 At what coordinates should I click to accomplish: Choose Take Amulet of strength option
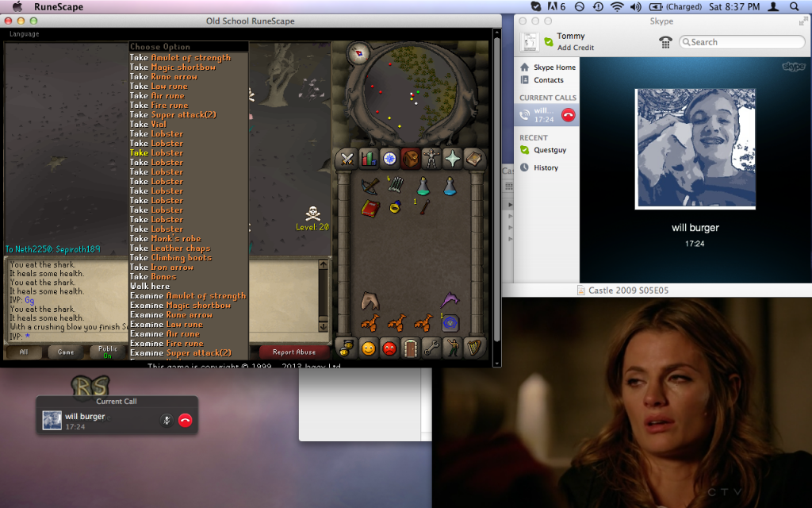pos(180,58)
